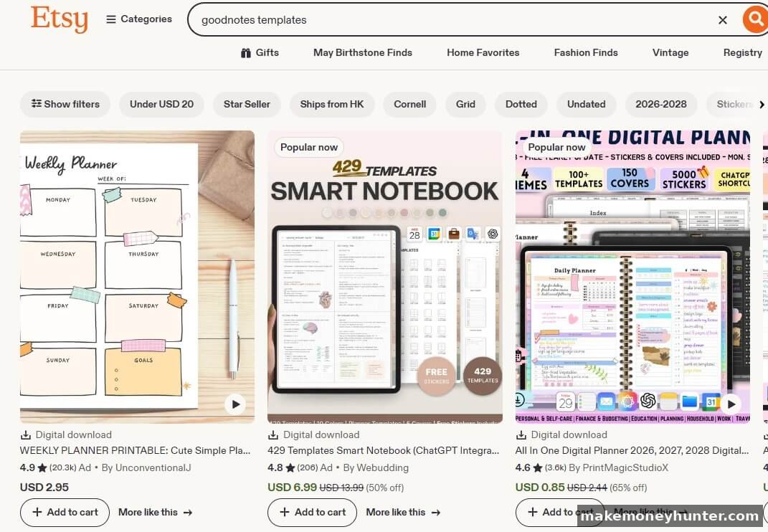768x532 pixels.
Task: Select the 2026-2028 filter chip
Action: [660, 104]
